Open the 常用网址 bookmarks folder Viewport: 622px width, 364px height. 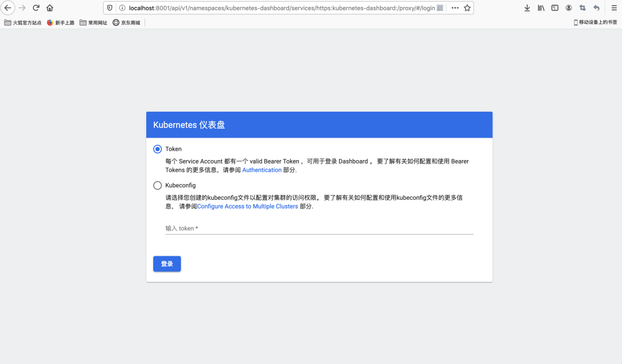click(93, 22)
